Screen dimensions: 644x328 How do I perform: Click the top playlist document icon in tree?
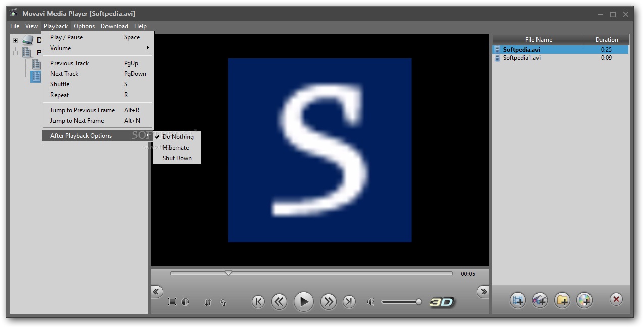pyautogui.click(x=27, y=52)
